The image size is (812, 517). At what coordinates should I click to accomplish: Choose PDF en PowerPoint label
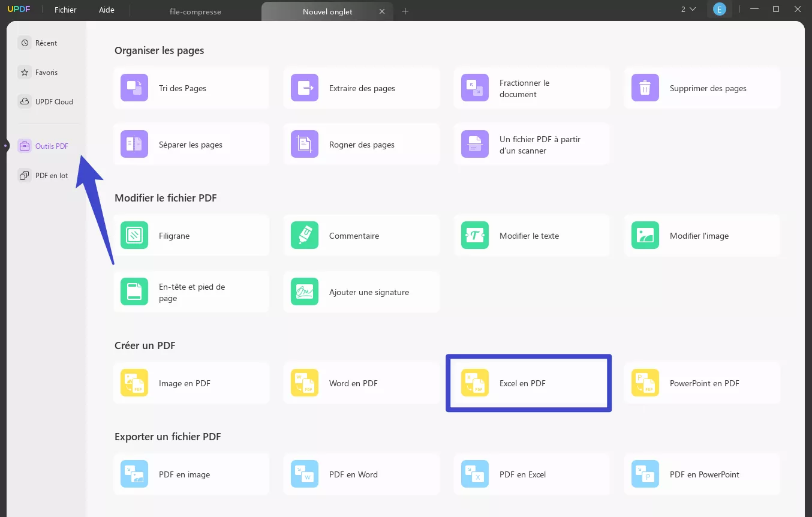(x=704, y=474)
